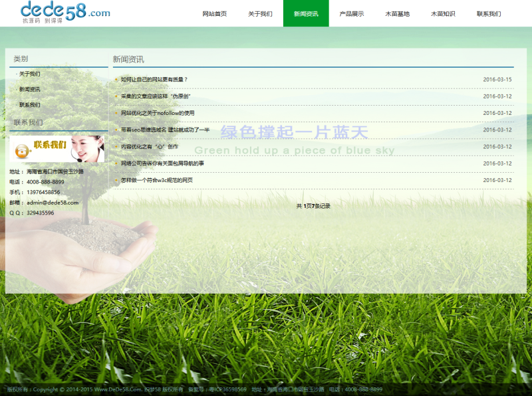Viewport: 532px width, 396px height.
Task: Open article 如何让自己的网站更有质量？
Action: [154, 79]
